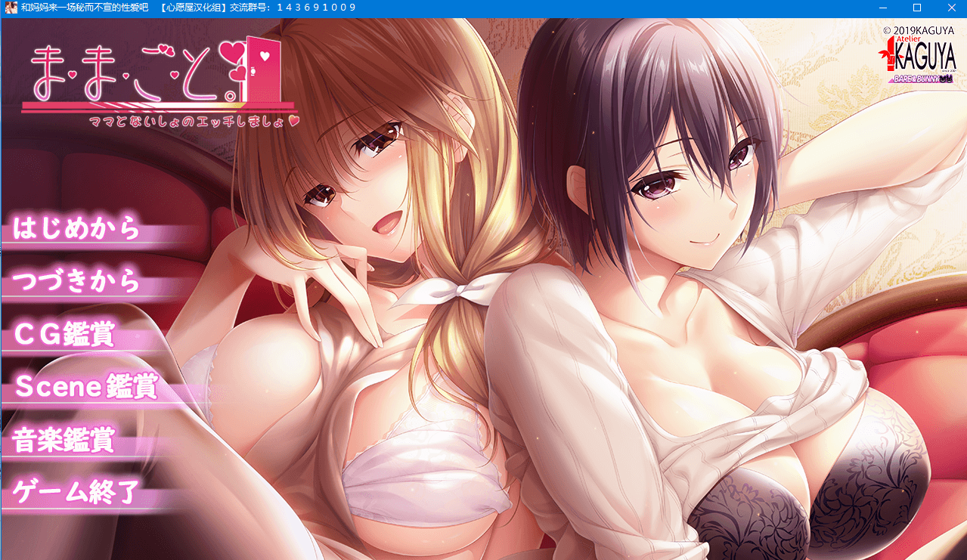Start a new game with はじめから
Screen dimensions: 967x560
pos(77,228)
